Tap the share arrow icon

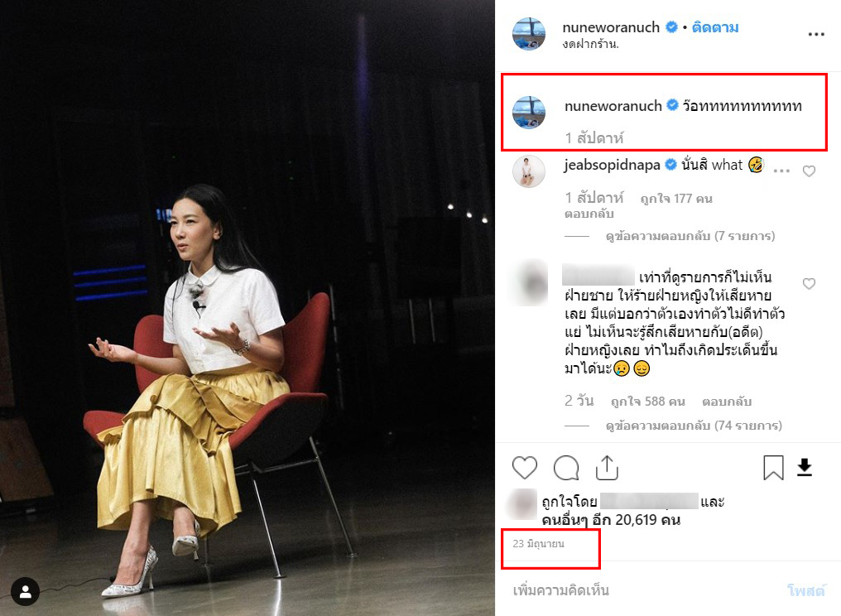pyautogui.click(x=607, y=467)
